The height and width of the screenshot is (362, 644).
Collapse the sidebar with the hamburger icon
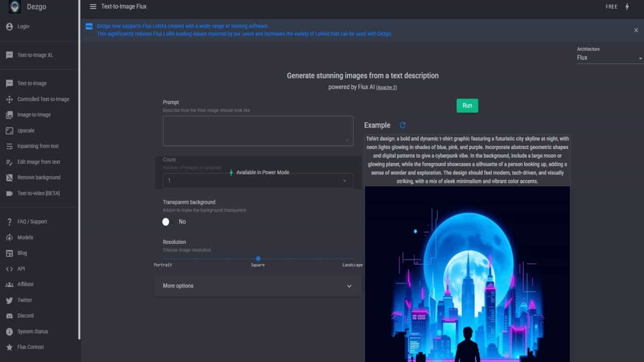click(93, 7)
